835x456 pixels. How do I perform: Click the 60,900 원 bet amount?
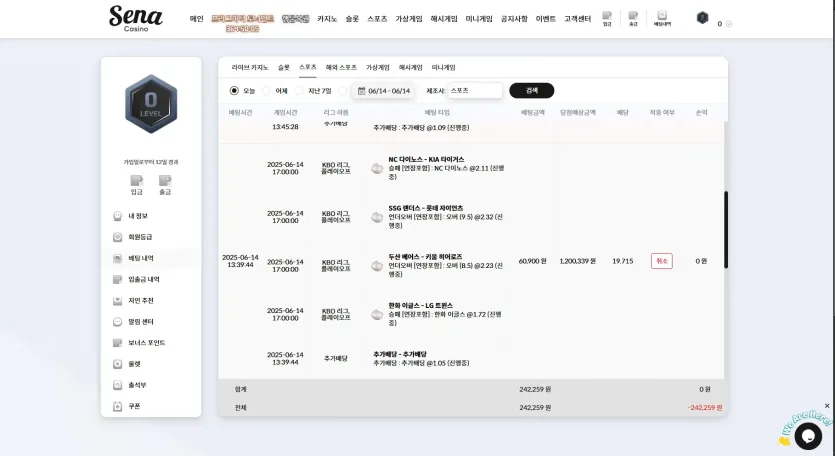[x=533, y=261]
